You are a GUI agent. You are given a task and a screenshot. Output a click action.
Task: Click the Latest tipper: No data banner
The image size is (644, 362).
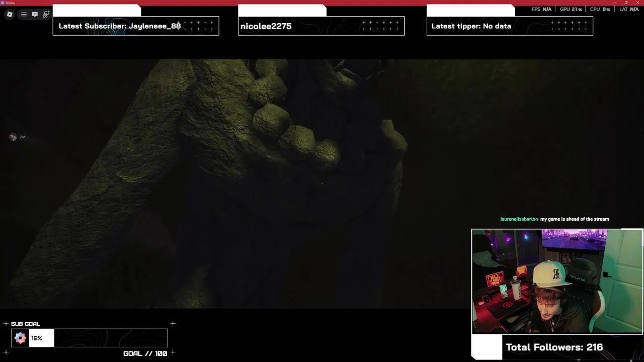pyautogui.click(x=510, y=26)
